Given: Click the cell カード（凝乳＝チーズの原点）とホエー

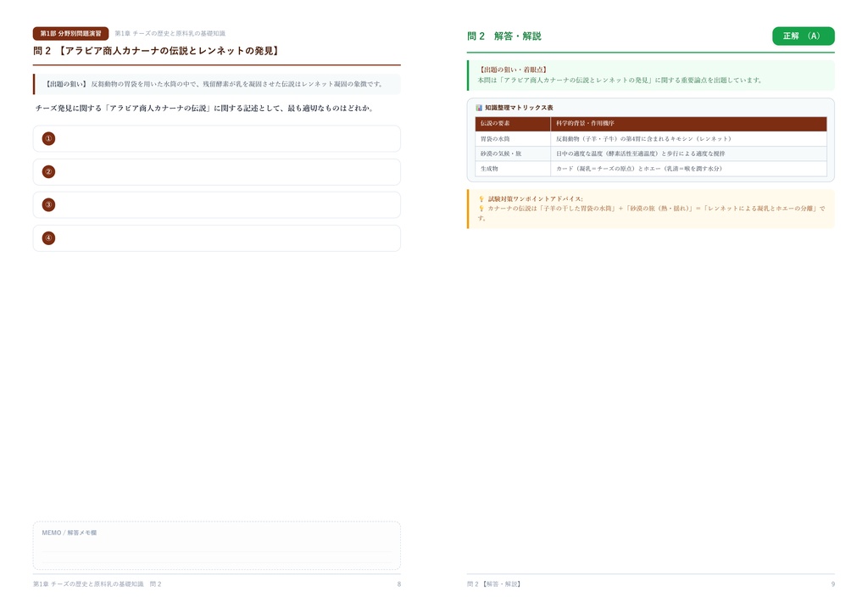Looking at the screenshot, I should (688, 169).
